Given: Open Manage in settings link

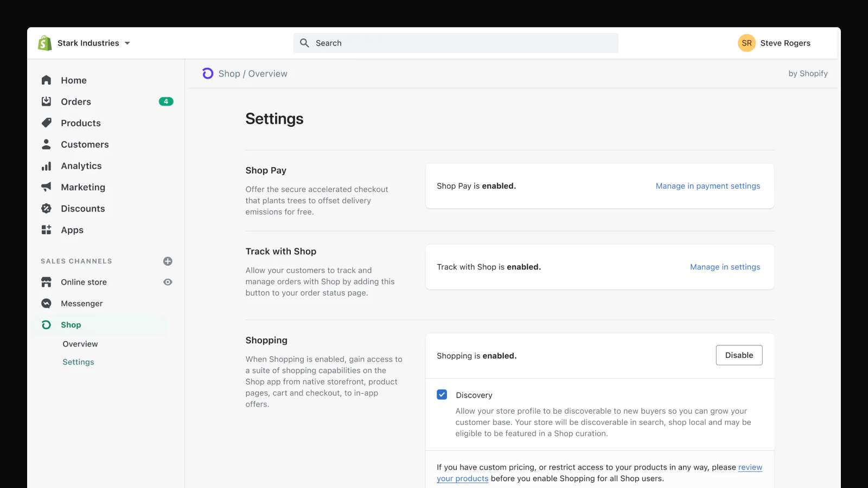Looking at the screenshot, I should pyautogui.click(x=725, y=267).
